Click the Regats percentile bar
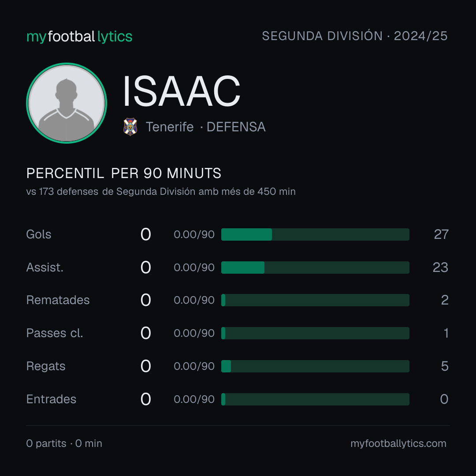 [x=315, y=366]
